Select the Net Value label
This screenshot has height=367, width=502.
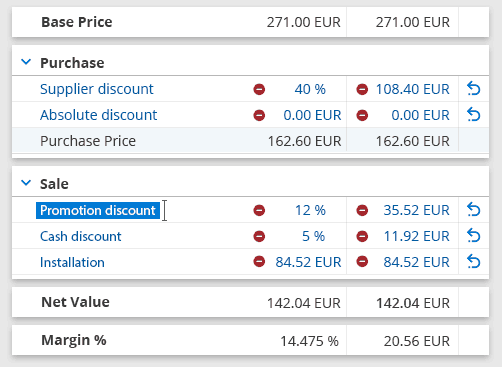click(x=75, y=302)
